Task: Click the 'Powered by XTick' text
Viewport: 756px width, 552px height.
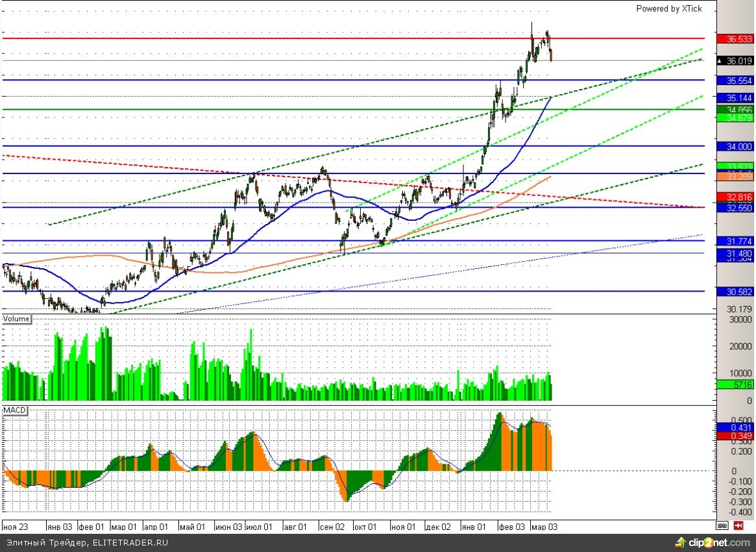Action: click(669, 8)
